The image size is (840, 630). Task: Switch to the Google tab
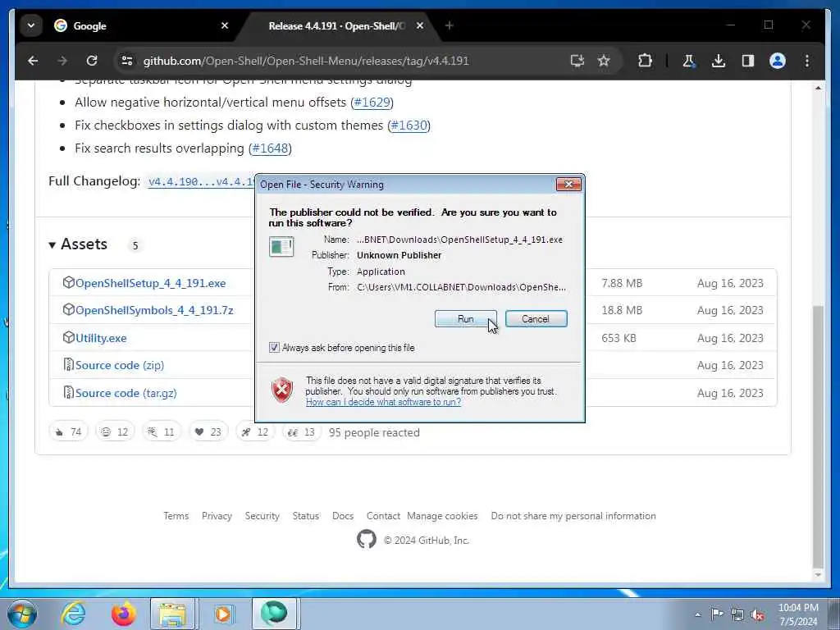tap(143, 25)
